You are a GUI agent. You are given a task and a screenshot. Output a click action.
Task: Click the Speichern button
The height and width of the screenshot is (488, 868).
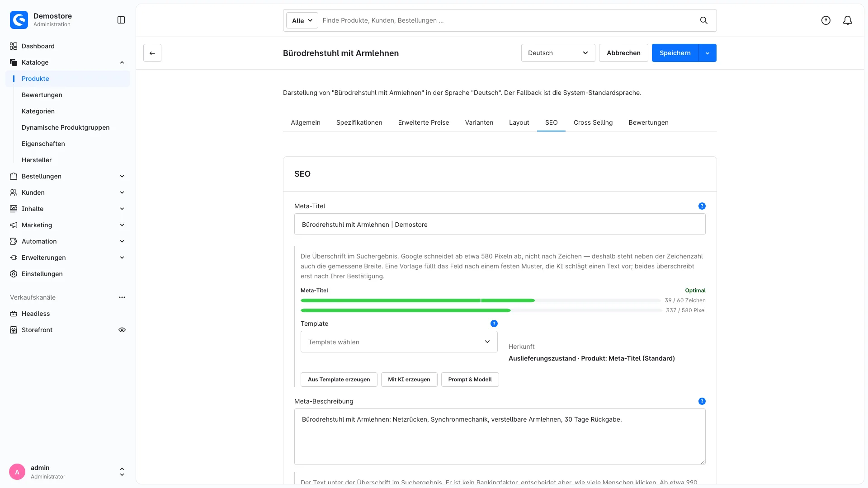[x=675, y=53]
